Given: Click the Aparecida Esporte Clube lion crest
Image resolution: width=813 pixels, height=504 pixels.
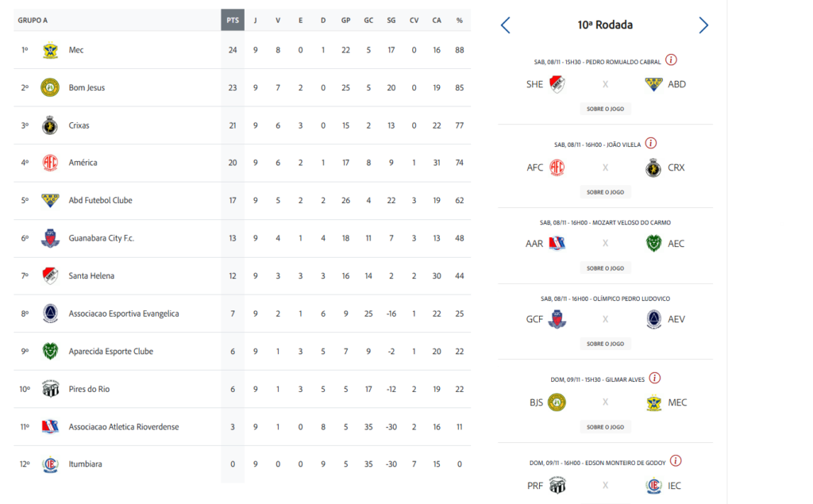Looking at the screenshot, I should (x=50, y=351).
